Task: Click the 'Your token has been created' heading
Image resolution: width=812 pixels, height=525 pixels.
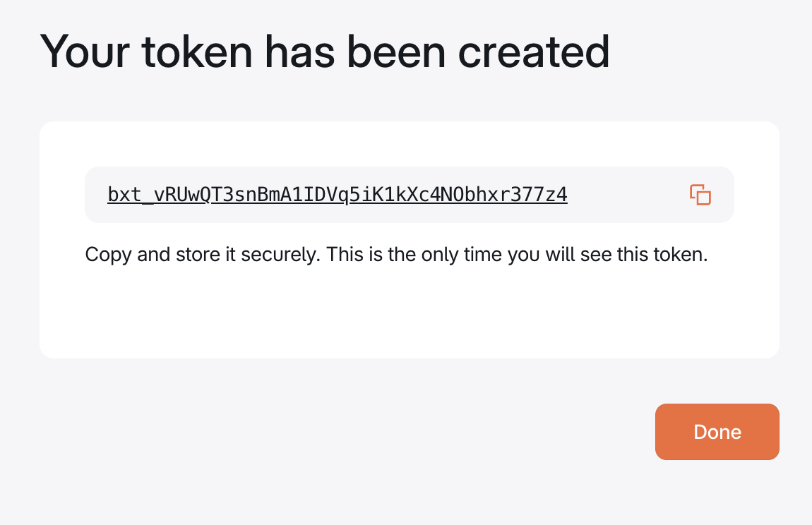Action: [326, 50]
